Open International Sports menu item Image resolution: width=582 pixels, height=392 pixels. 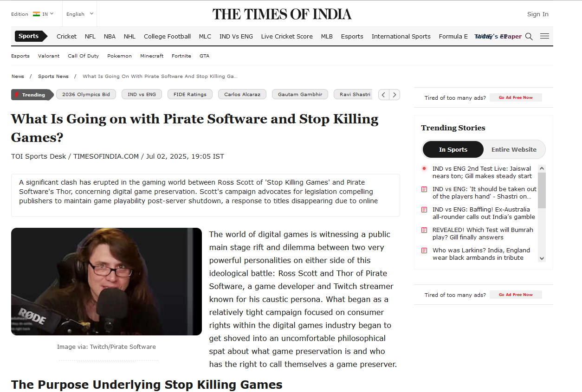(401, 36)
